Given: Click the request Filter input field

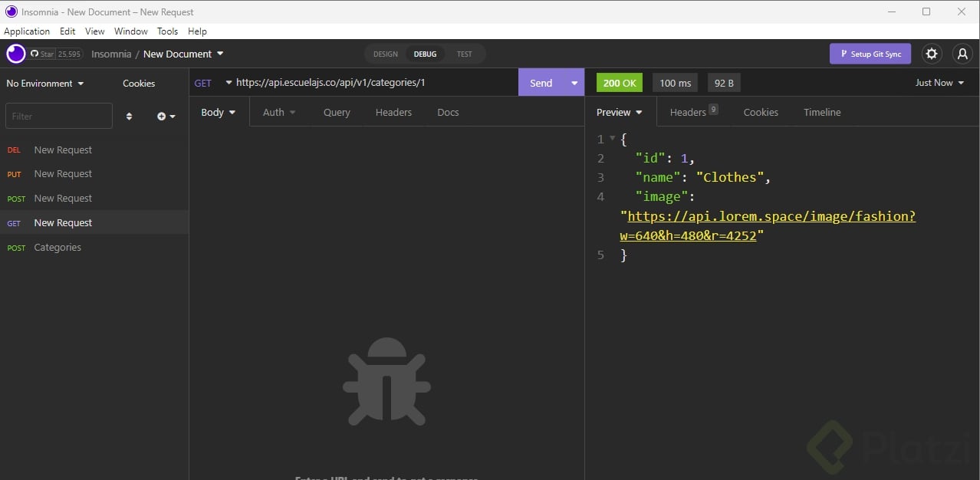Looking at the screenshot, I should pyautogui.click(x=59, y=117).
